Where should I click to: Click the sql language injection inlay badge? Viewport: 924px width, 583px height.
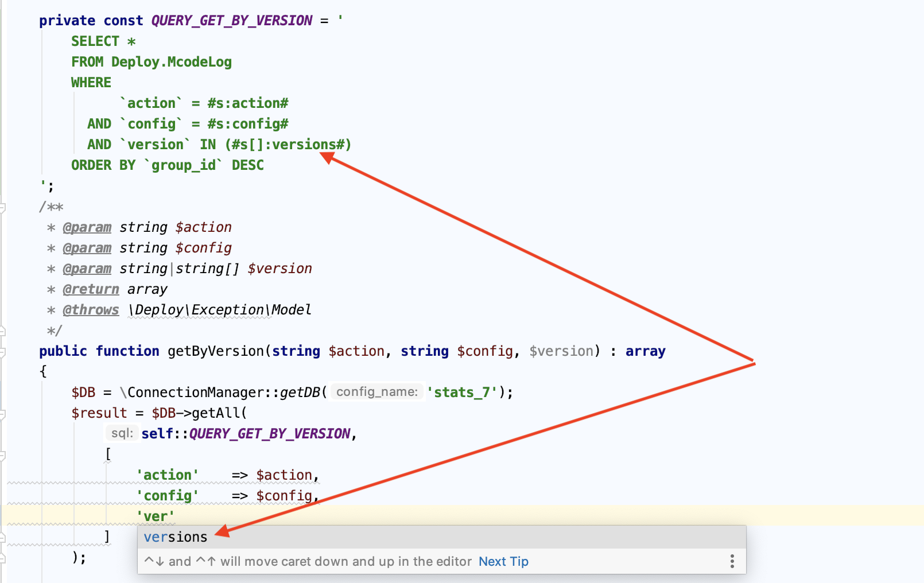[x=122, y=433]
